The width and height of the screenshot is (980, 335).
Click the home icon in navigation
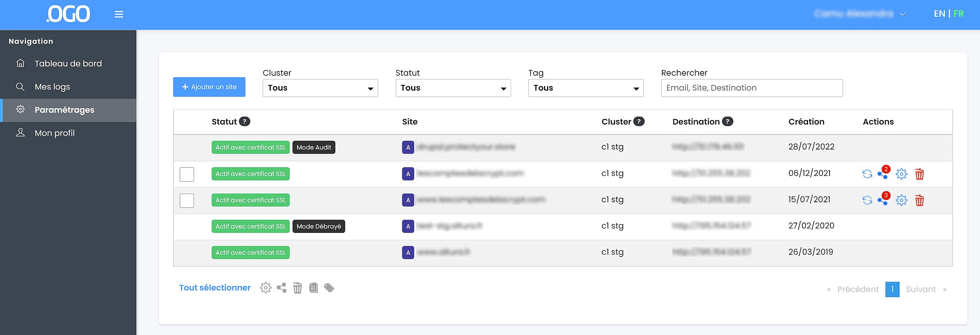point(20,63)
